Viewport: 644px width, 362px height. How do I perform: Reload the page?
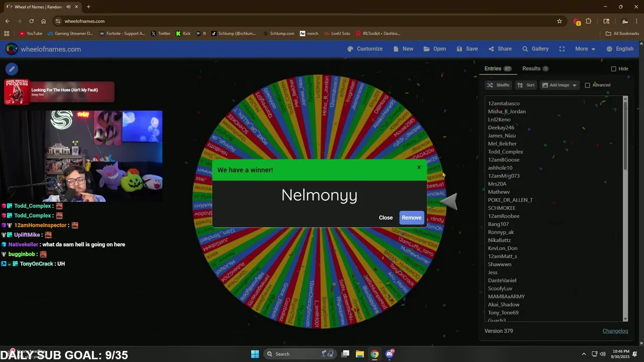click(31, 21)
